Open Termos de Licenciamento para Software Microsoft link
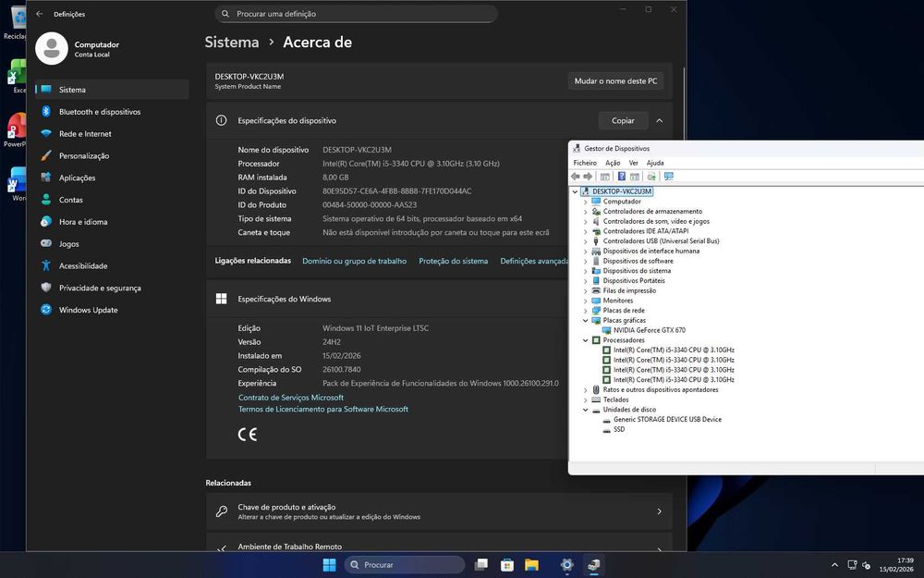This screenshot has width=924, height=578. [x=322, y=409]
